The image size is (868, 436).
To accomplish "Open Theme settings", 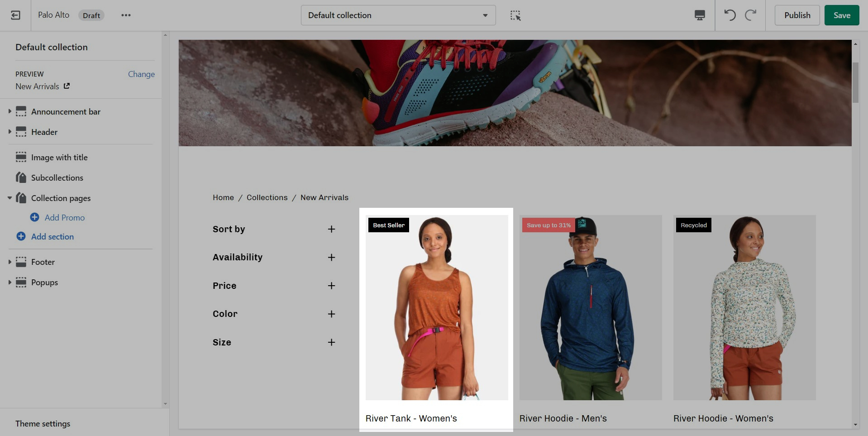I will (43, 423).
